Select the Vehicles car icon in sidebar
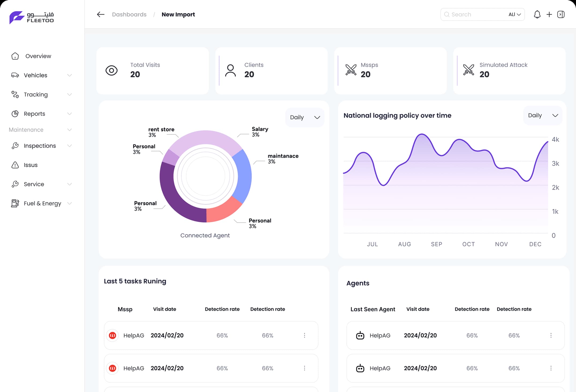576x392 pixels. (15, 75)
